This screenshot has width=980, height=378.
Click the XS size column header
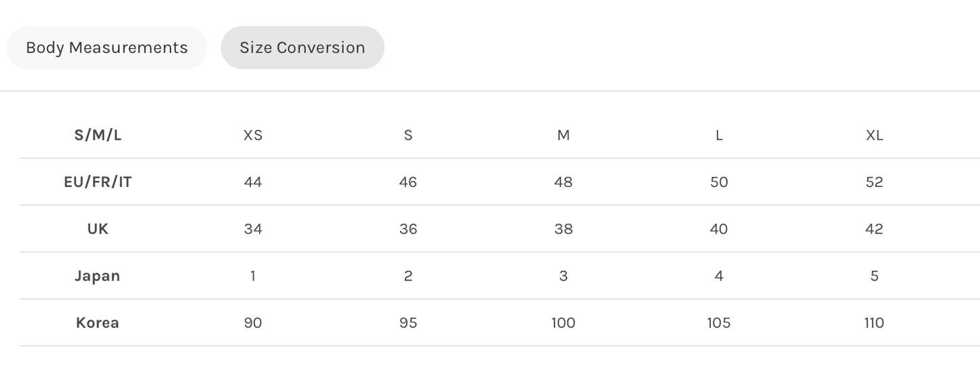click(253, 135)
